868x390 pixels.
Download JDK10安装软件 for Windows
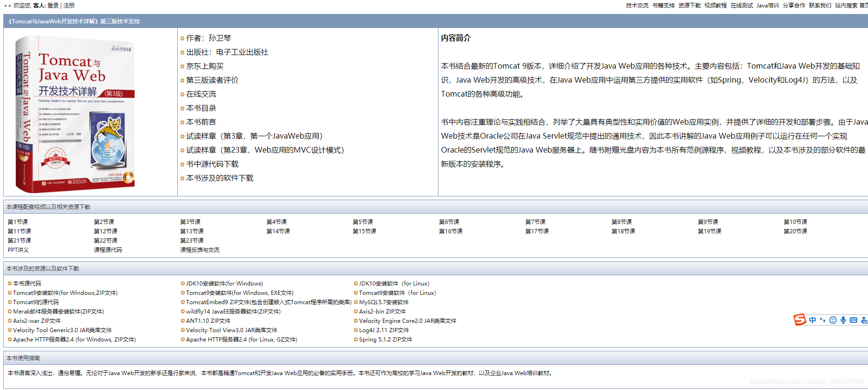pyautogui.click(x=224, y=284)
